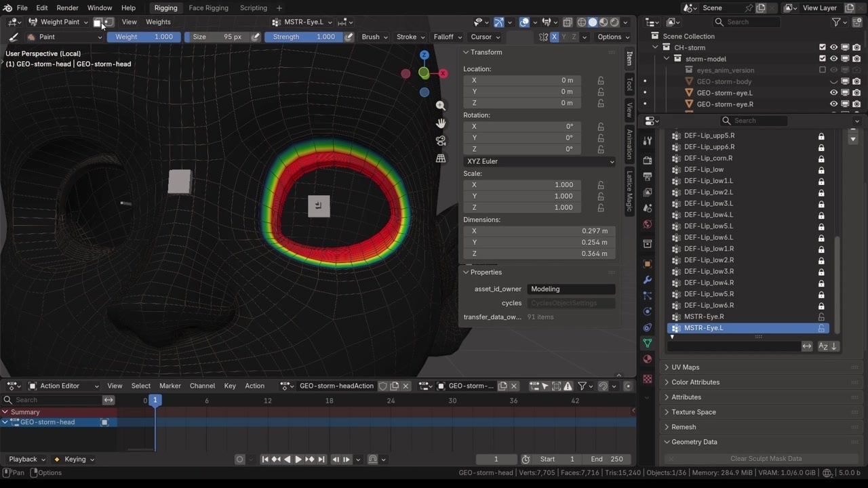This screenshot has width=868, height=488.
Task: Jump to the timeline end frame
Action: click(x=321, y=459)
